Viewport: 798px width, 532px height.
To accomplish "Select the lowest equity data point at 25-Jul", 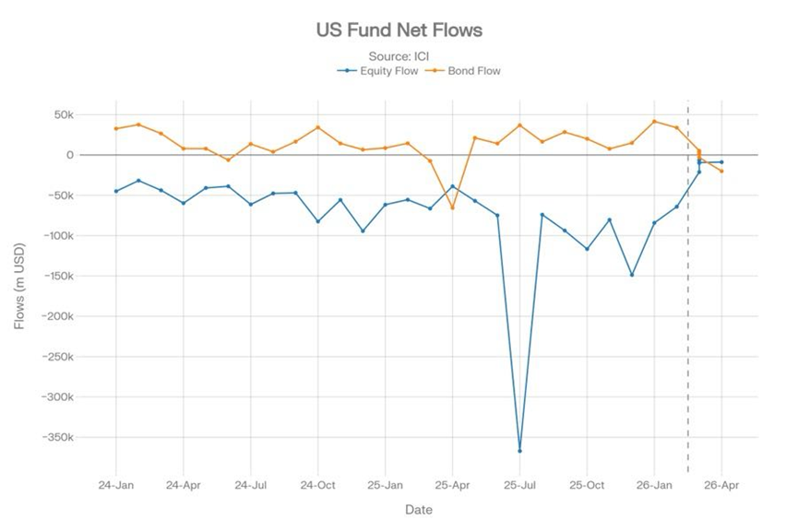I will 519,451.
